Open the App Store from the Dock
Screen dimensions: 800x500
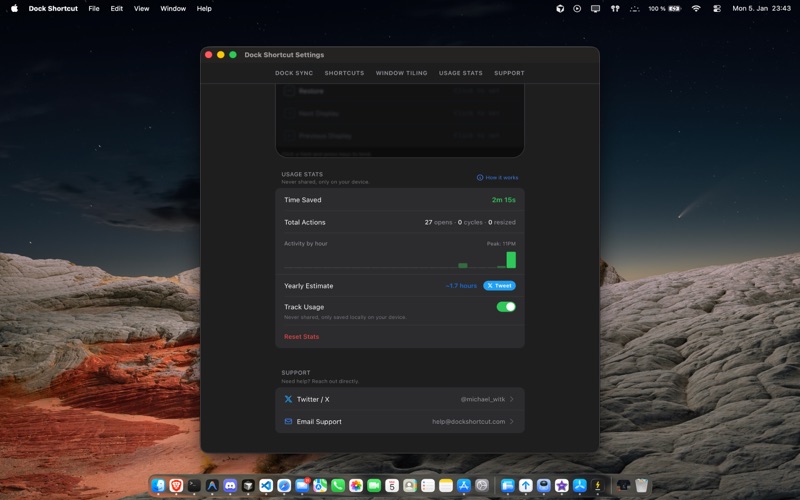464,485
